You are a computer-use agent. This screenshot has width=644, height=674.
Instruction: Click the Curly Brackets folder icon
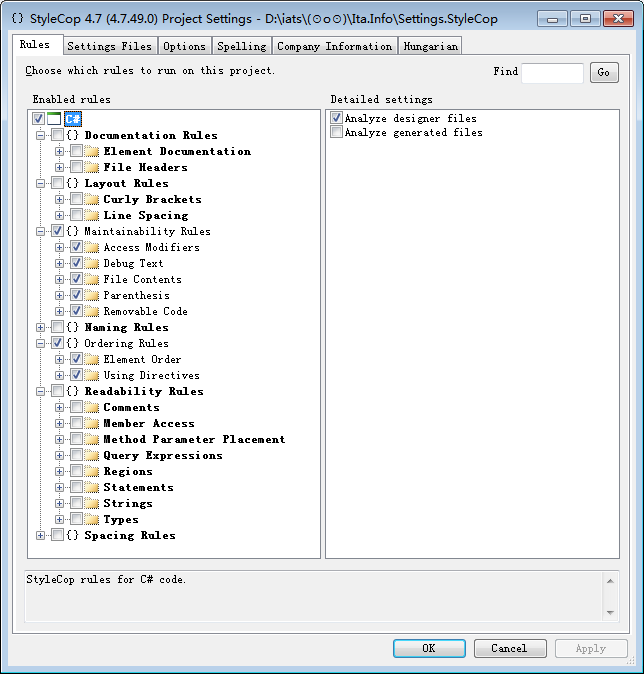[92, 199]
